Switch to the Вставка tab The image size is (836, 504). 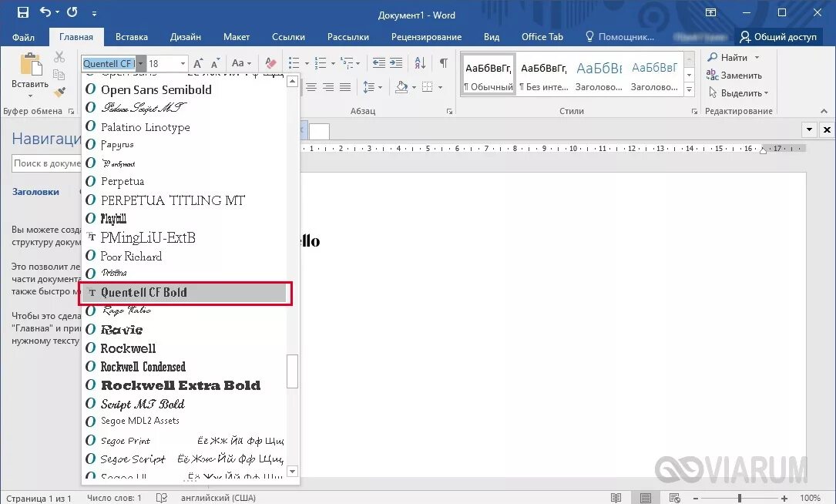click(x=132, y=37)
